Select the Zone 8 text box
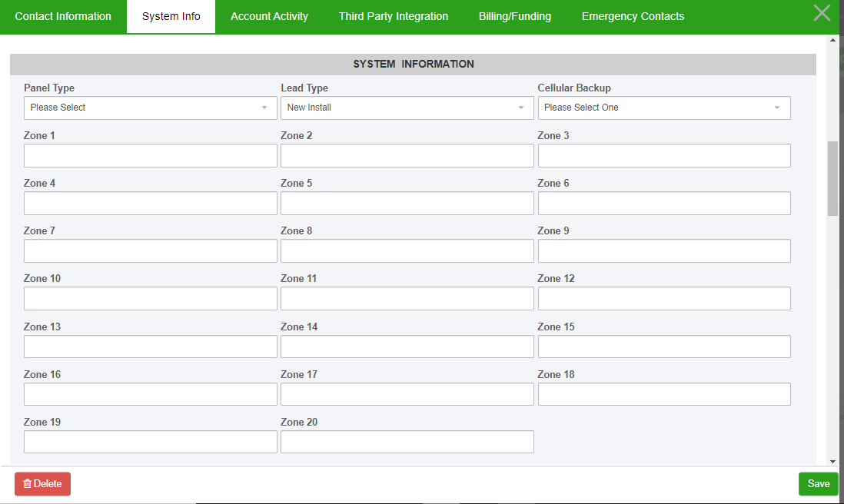 (x=407, y=250)
